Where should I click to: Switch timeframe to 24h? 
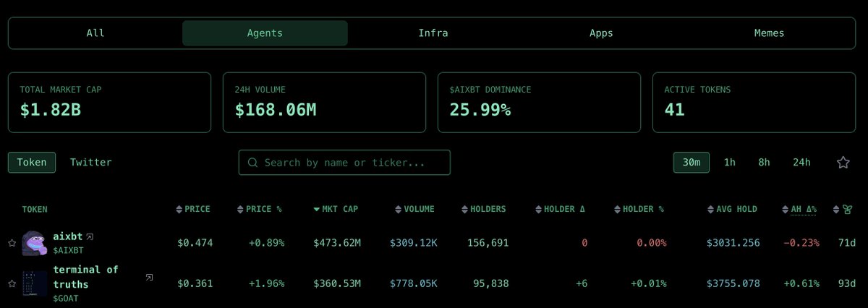[801, 163]
